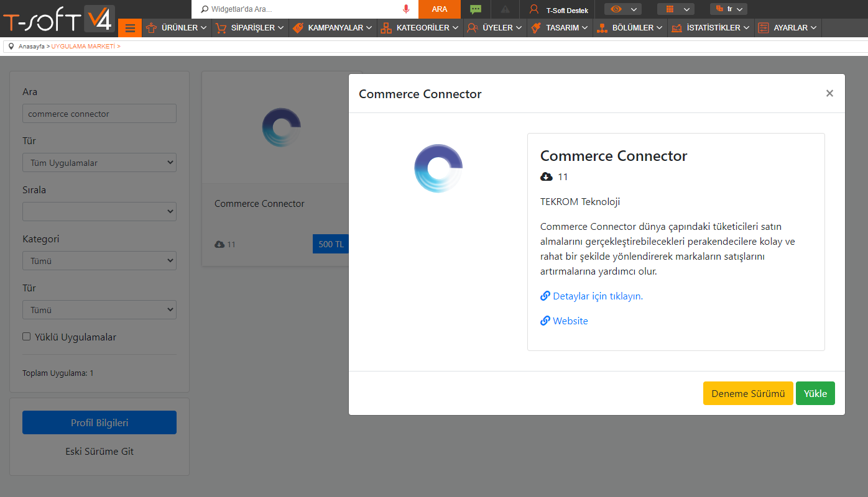Open the Tüm Uygulamalar type dropdown
Image resolution: width=868 pixels, height=497 pixels.
coord(99,163)
